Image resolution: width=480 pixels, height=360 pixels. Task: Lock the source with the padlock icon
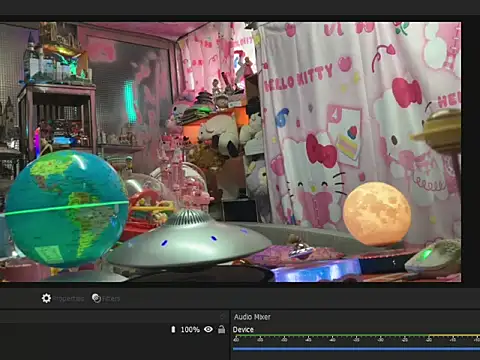click(222, 329)
